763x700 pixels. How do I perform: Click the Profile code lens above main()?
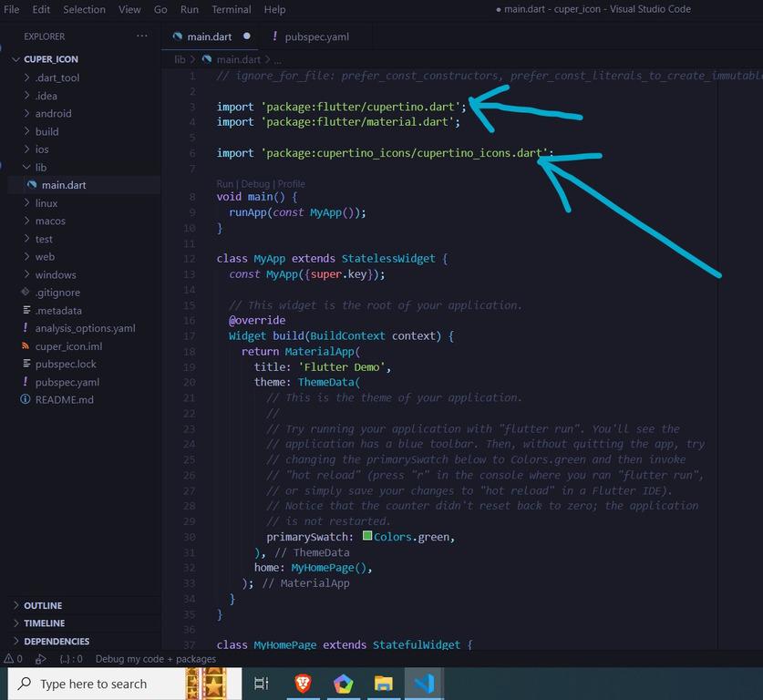pyautogui.click(x=292, y=184)
